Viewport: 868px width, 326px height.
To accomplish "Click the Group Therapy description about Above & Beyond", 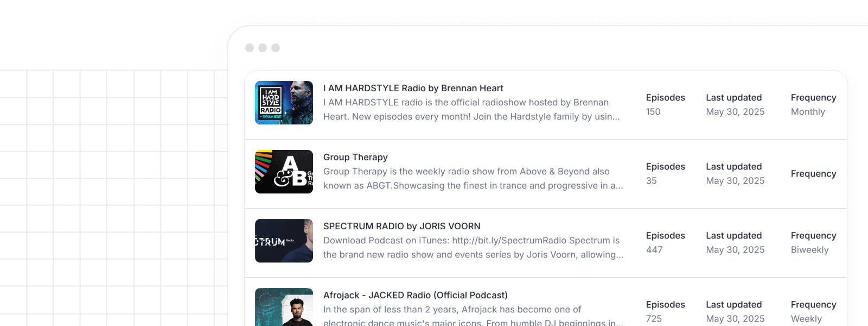I will pos(472,178).
